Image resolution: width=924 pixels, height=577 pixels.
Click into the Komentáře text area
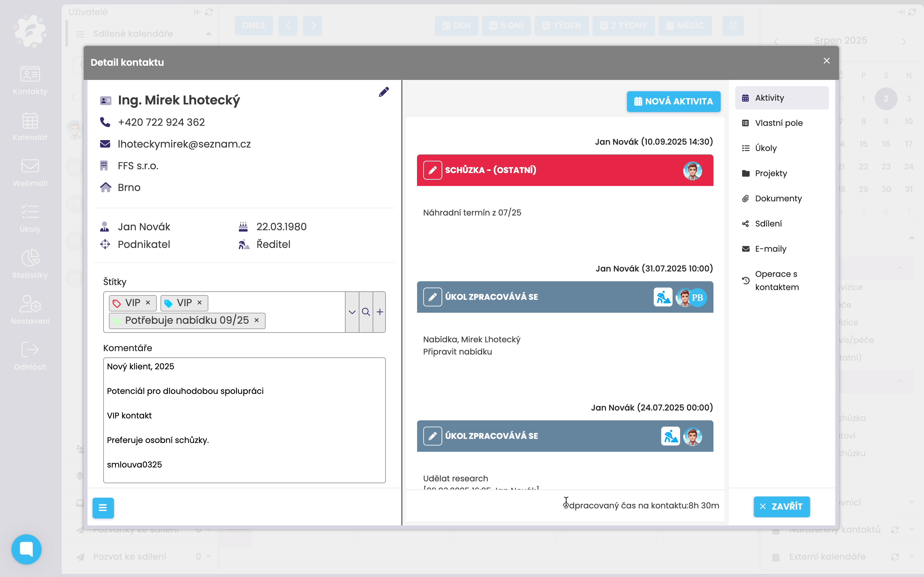(244, 420)
